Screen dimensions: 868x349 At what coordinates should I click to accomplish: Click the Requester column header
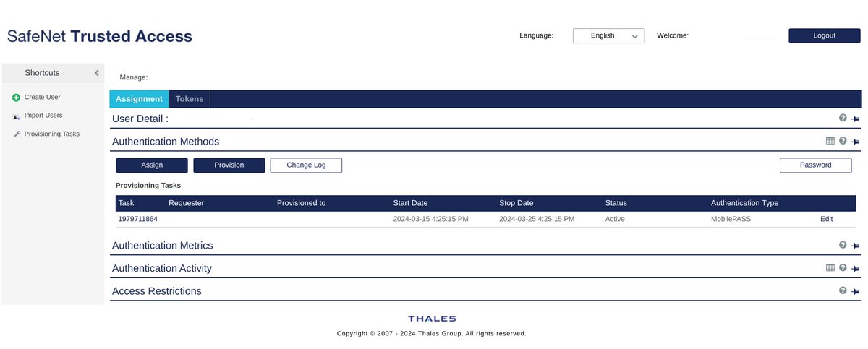click(x=187, y=203)
